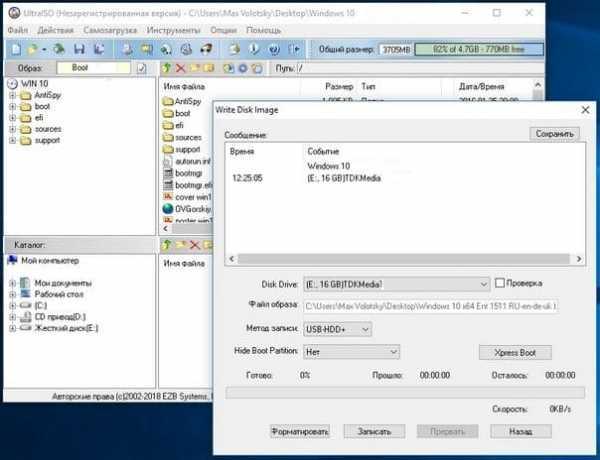This screenshot has width=600, height=460.
Task: Click the Файл образа path field
Action: coord(430,306)
